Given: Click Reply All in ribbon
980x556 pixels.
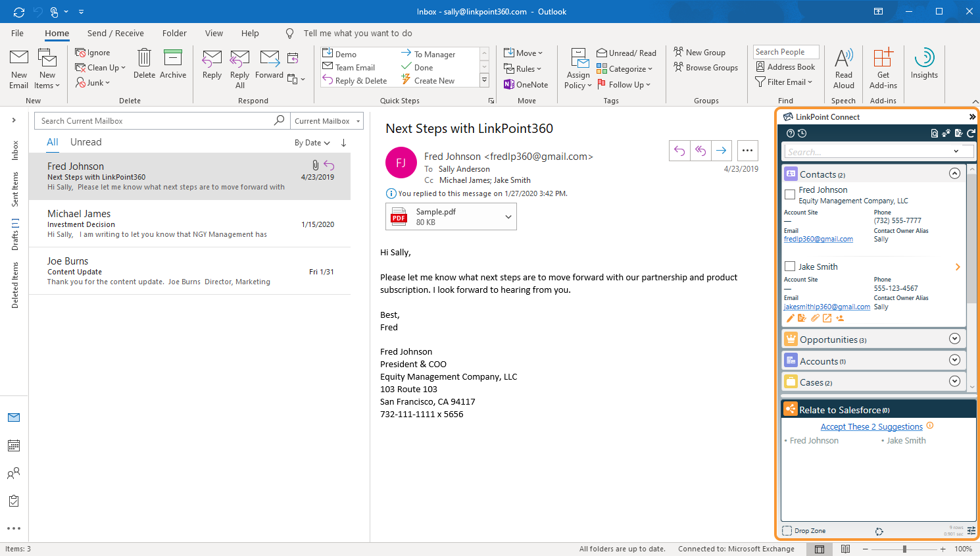Looking at the screenshot, I should [240, 69].
